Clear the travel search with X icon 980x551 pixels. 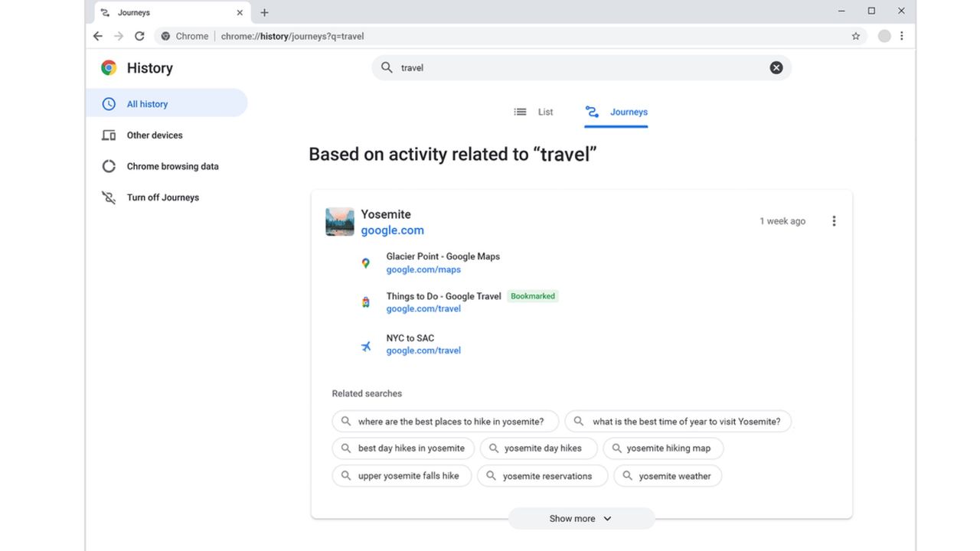pyautogui.click(x=776, y=68)
